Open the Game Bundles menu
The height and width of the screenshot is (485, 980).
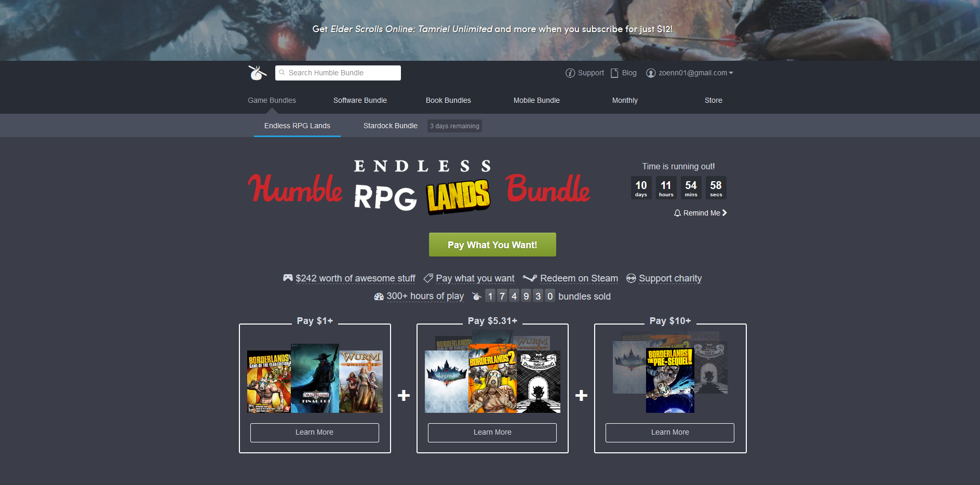pyautogui.click(x=272, y=100)
